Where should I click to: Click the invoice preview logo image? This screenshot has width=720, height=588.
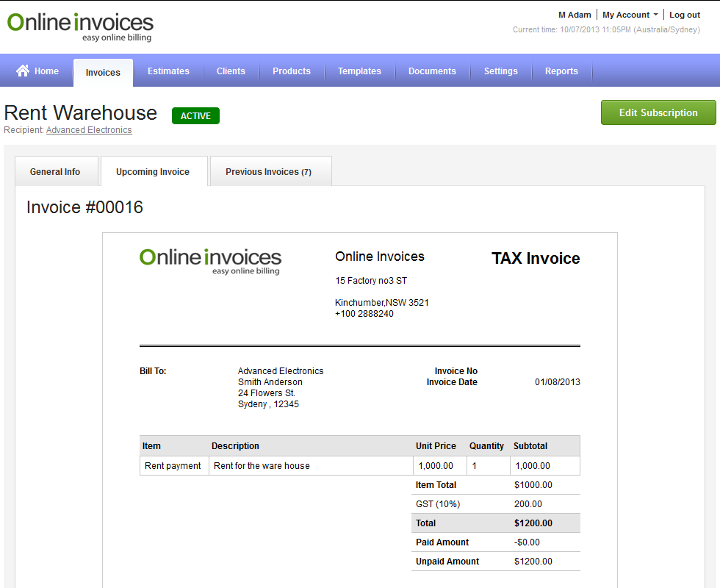(210, 260)
